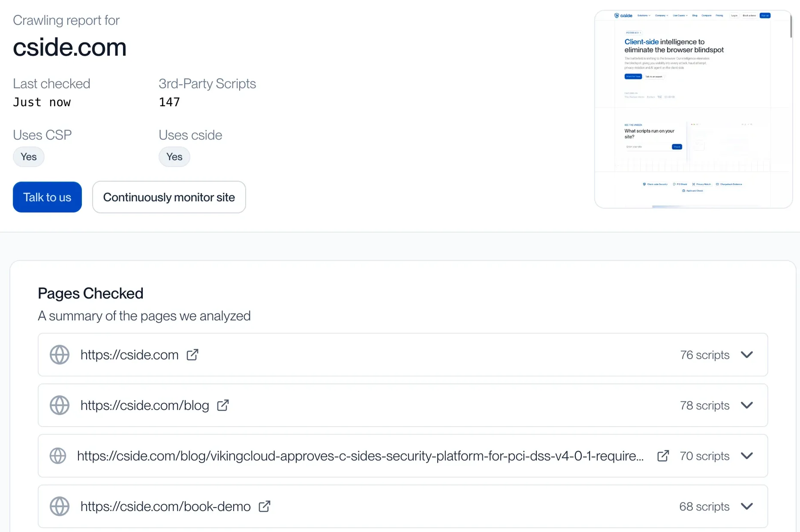Viewport: 800px width, 532px height.
Task: Click the PCI Shield icon in the preview
Action: [674, 184]
